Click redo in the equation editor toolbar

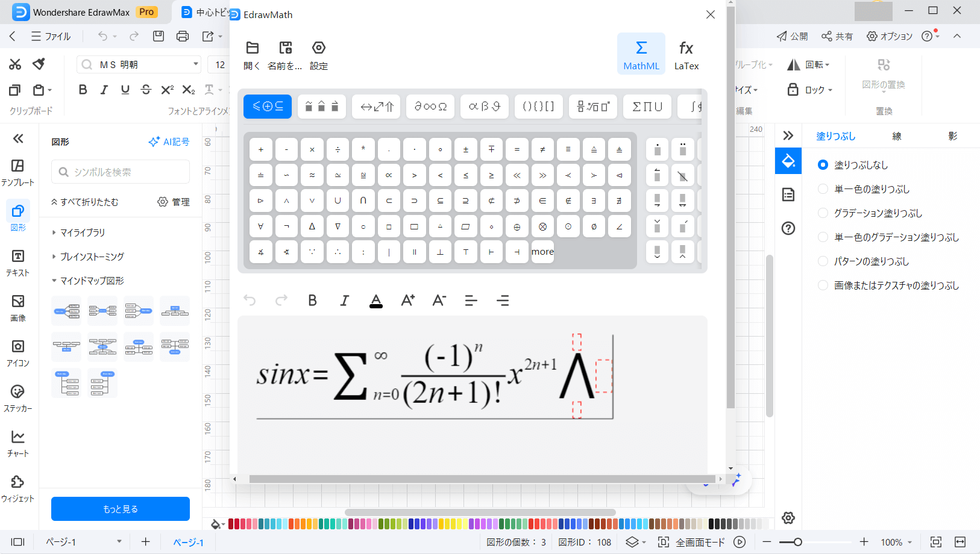(281, 300)
